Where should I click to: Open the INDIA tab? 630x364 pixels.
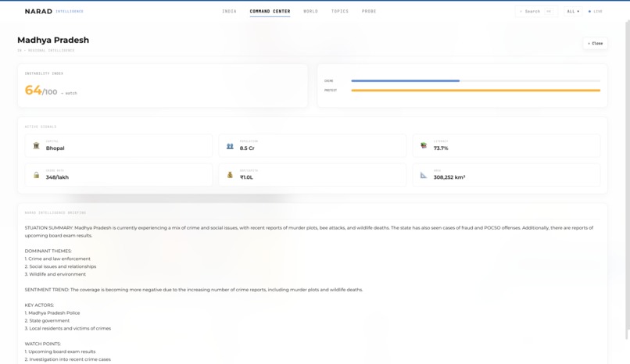229,11
